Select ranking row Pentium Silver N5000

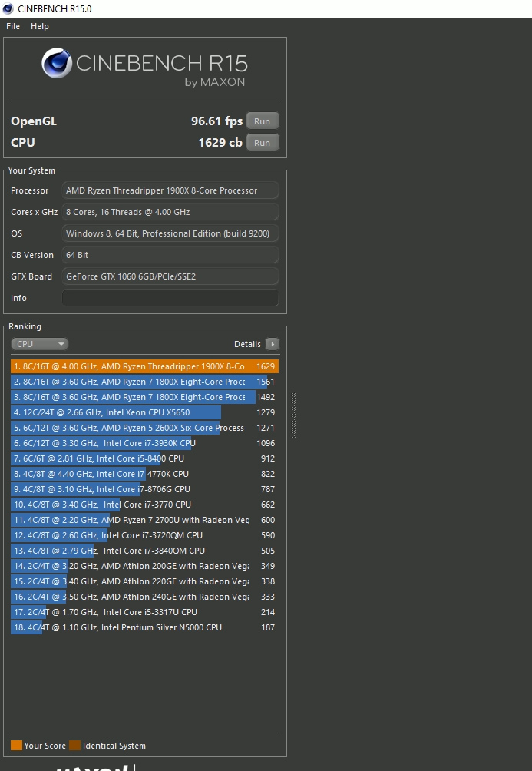point(144,627)
